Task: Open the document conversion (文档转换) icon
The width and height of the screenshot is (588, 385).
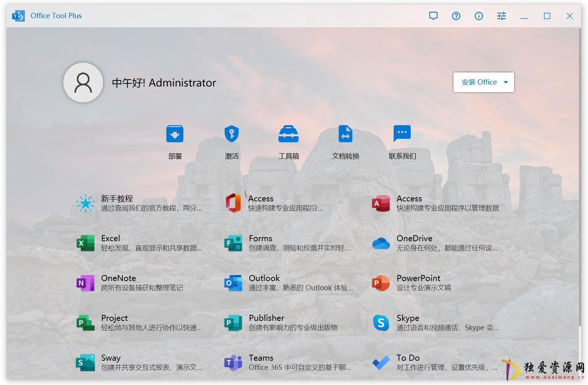Action: tap(345, 134)
